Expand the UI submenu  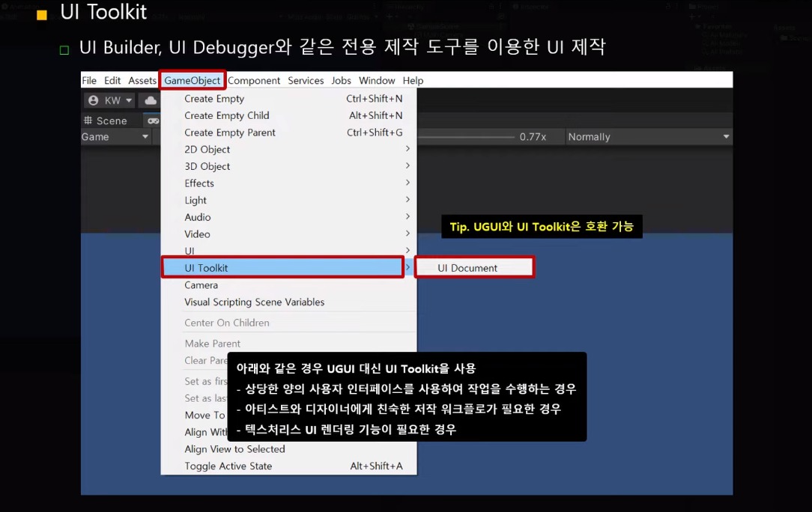click(x=288, y=251)
